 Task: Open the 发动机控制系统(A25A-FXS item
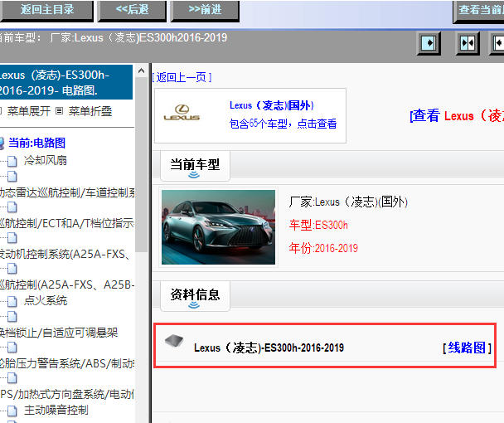point(65,254)
